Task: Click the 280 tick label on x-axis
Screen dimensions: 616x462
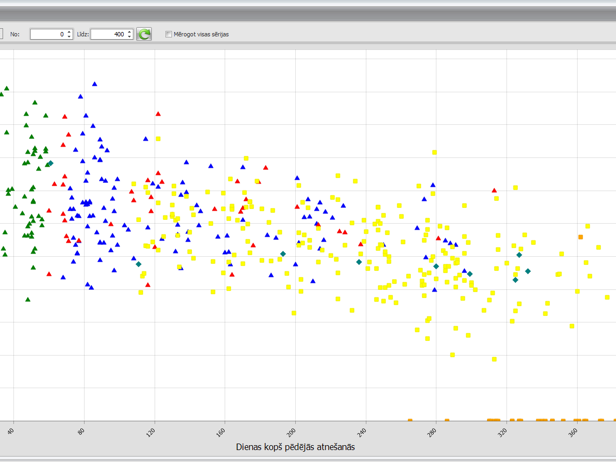Action: point(432,432)
